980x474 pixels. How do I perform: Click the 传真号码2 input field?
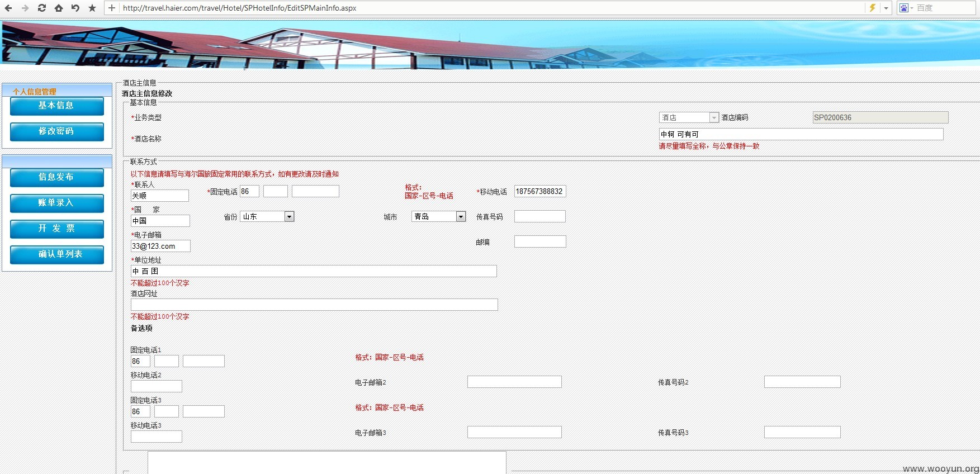(802, 382)
